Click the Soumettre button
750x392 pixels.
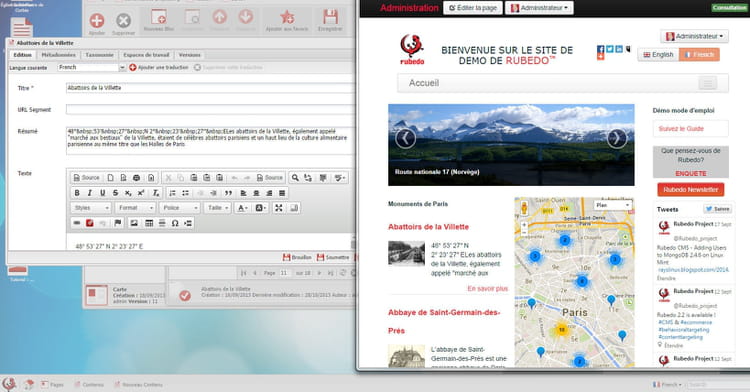pos(333,257)
